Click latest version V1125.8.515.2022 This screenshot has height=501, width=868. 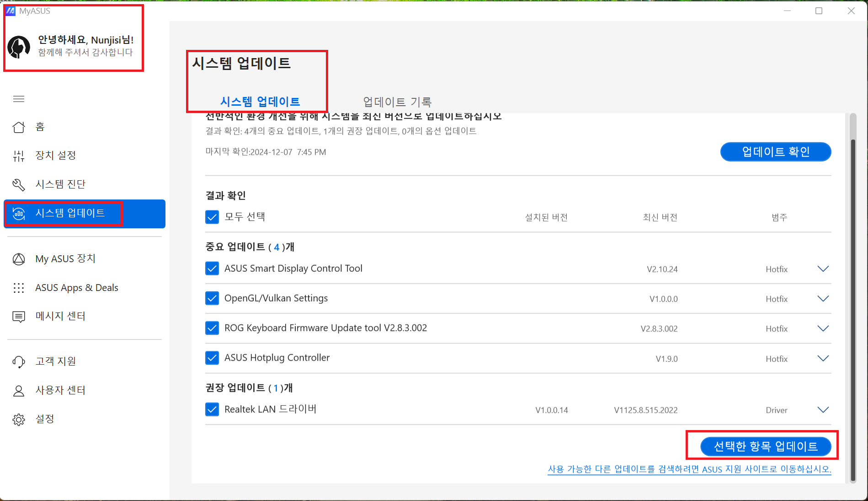coord(646,410)
